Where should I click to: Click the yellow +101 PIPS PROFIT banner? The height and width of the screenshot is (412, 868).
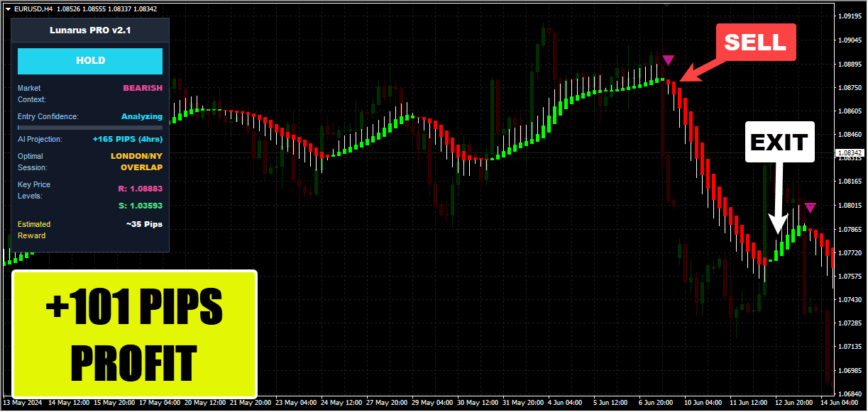[134, 334]
